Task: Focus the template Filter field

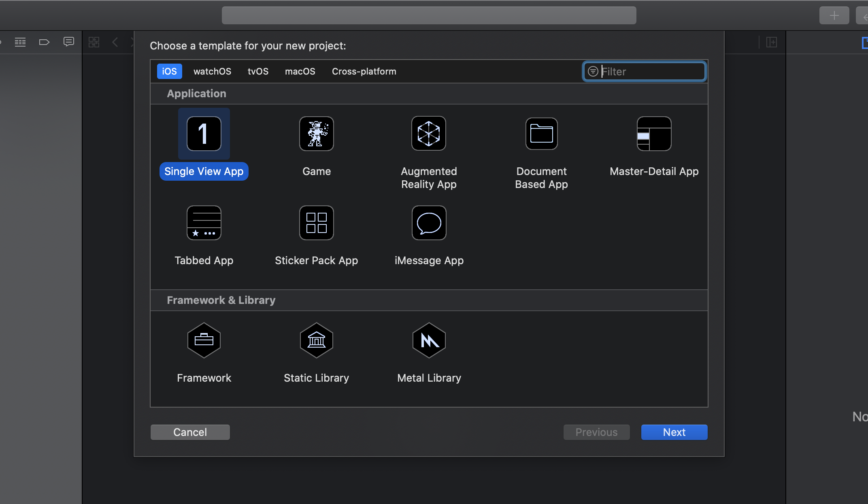Action: (652, 71)
